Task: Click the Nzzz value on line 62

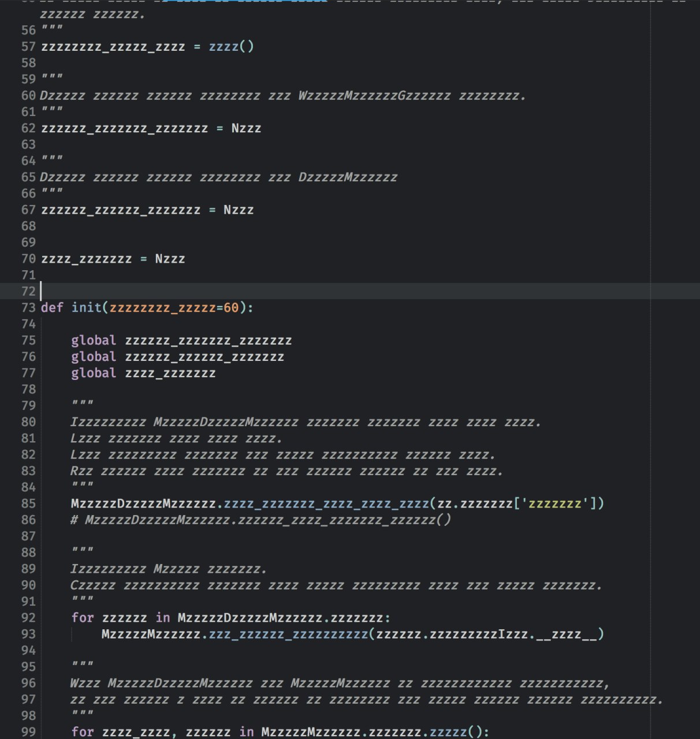Action: click(246, 128)
